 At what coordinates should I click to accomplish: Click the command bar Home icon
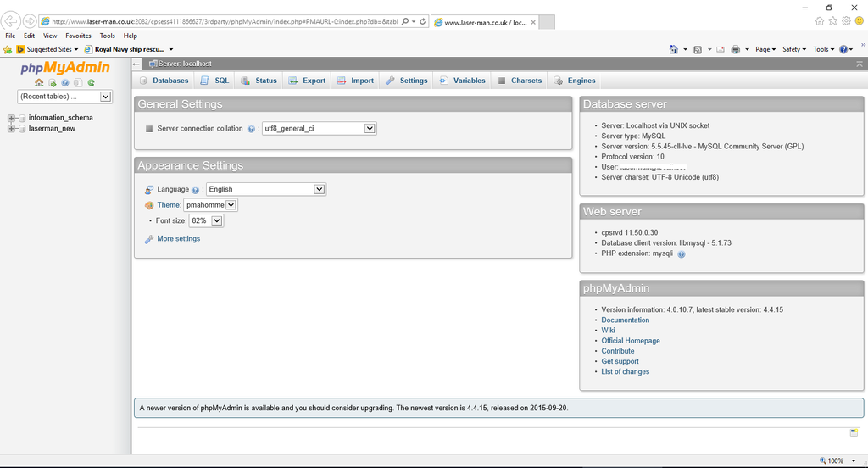(674, 49)
